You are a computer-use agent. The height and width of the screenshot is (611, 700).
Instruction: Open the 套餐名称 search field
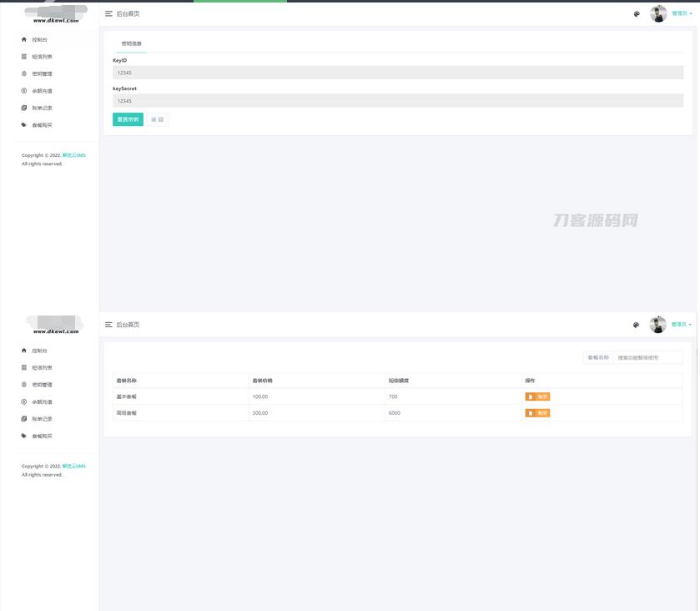click(x=647, y=356)
